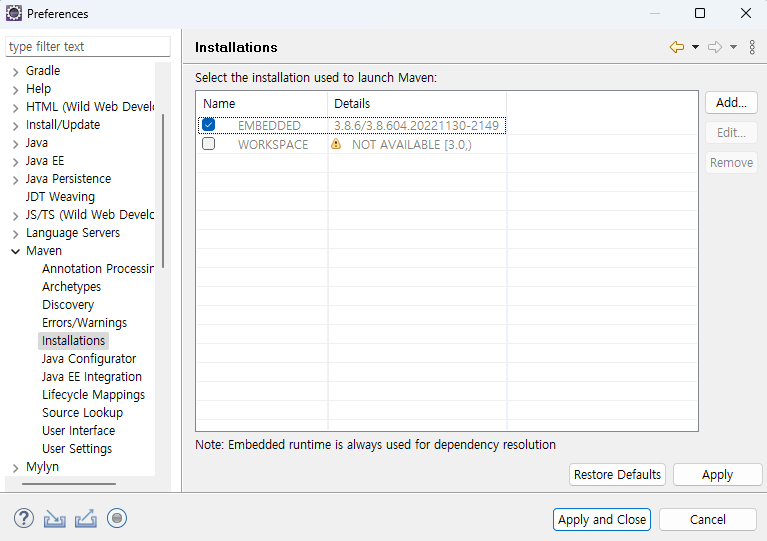Click the Name column header
Image resolution: width=767 pixels, height=541 pixels.
pyautogui.click(x=262, y=104)
